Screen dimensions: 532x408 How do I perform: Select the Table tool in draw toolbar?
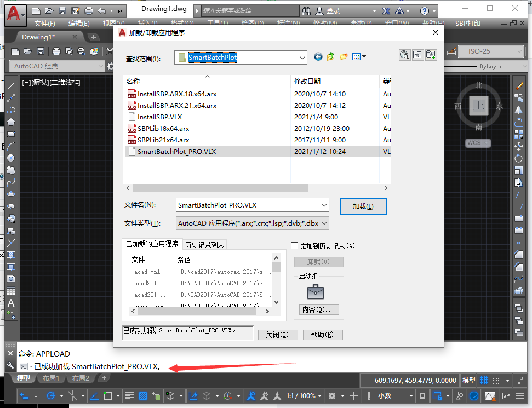11,291
